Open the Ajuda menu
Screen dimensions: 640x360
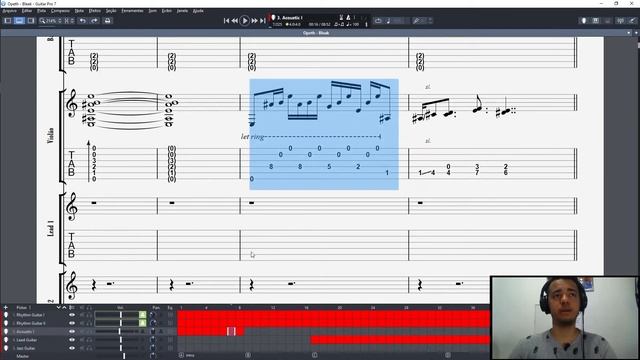tap(198, 11)
